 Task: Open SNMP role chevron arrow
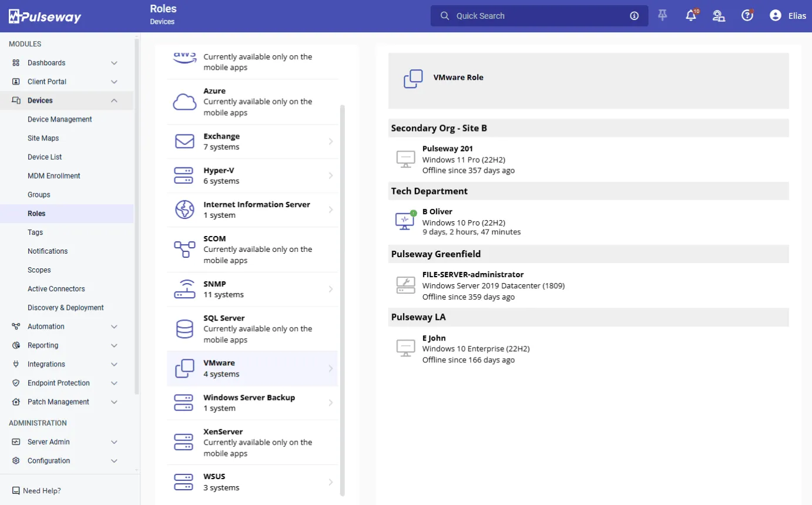click(x=331, y=289)
